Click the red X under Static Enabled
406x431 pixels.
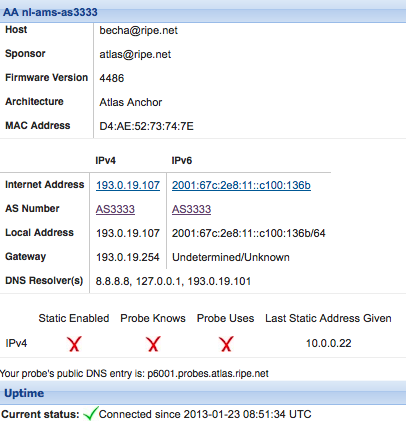pos(74,344)
